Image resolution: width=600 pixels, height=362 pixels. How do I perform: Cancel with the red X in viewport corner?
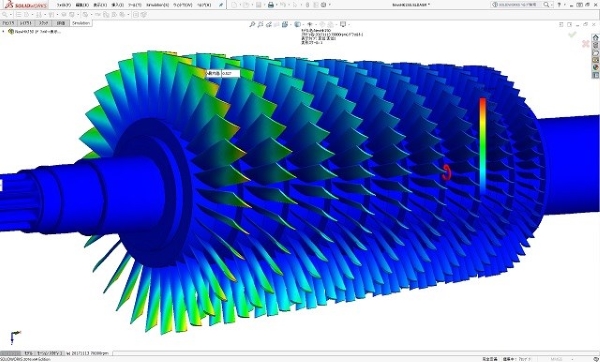pyautogui.click(x=585, y=44)
